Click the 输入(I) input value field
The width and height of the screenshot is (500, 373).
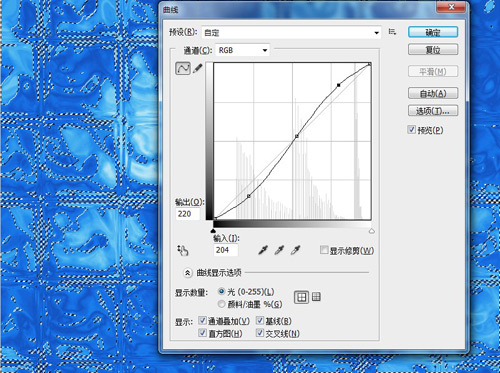226,250
